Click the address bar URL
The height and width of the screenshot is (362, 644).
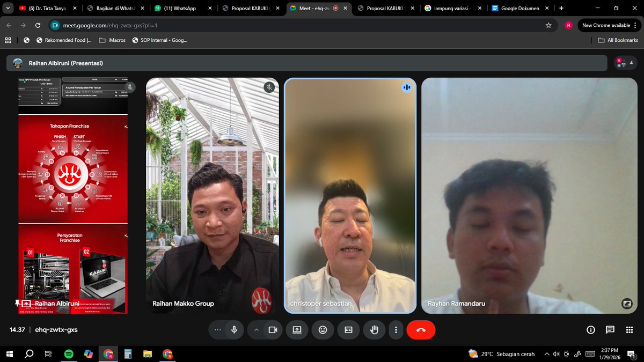click(x=111, y=25)
